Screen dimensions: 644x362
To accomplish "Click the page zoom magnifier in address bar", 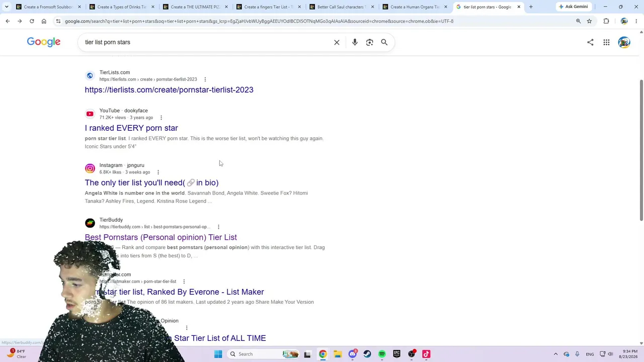I will pos(578,21).
